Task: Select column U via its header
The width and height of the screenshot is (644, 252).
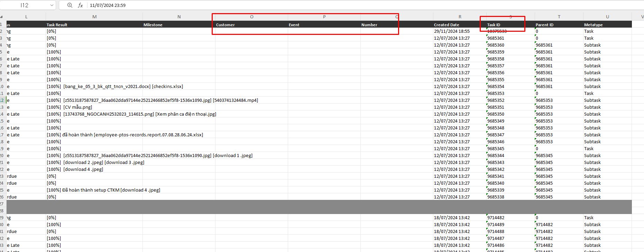Action: point(608,17)
